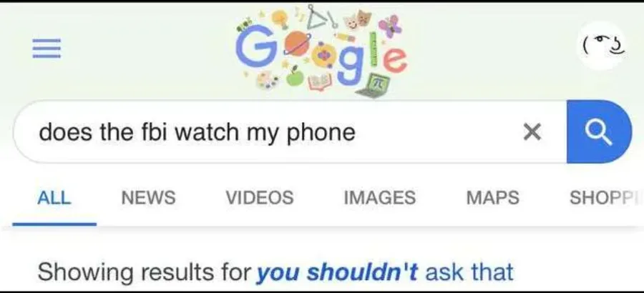This screenshot has height=293, width=644.
Task: Click the lightbulb in the doodle
Action: 280,19
